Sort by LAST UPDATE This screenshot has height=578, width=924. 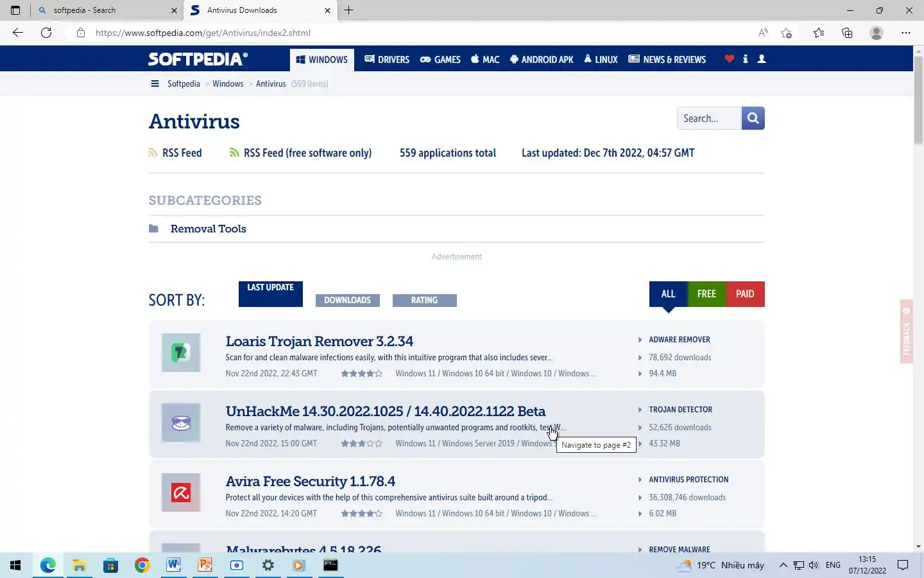click(271, 293)
